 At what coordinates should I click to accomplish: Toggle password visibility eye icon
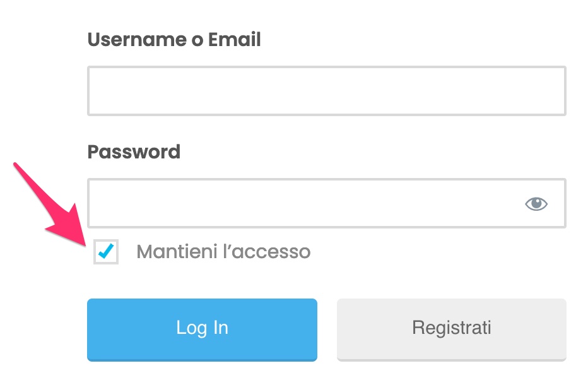click(536, 204)
